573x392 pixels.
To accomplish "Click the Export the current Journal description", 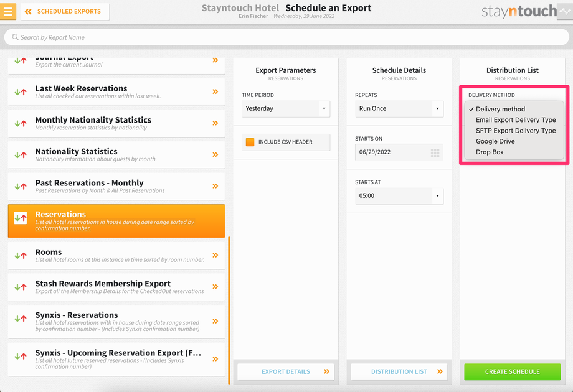I will (69, 65).
